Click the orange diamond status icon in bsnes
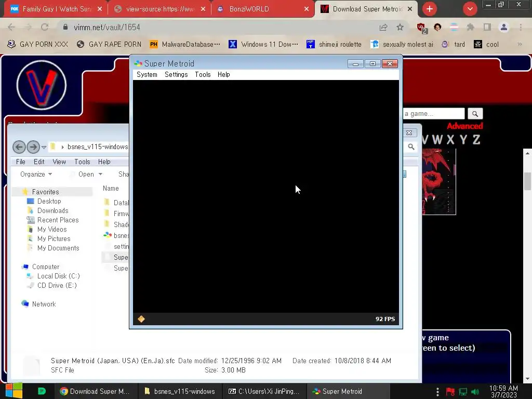This screenshot has width=532, height=399. 141,319
